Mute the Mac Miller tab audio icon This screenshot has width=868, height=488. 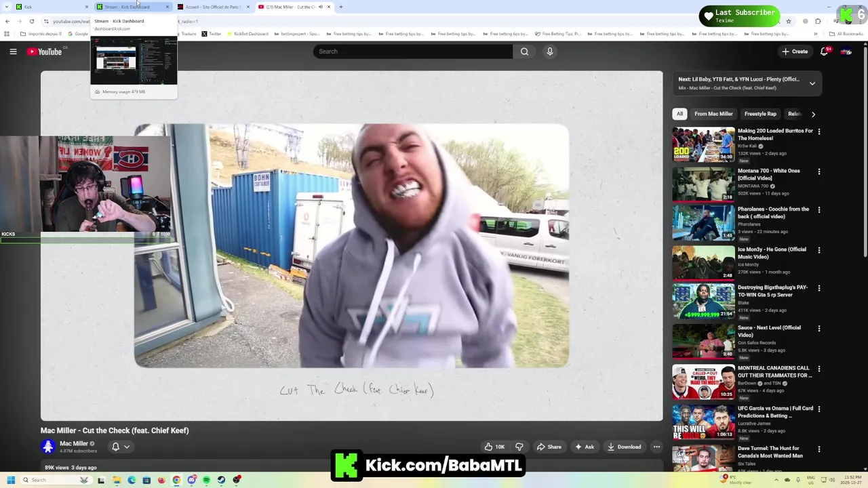click(x=321, y=7)
